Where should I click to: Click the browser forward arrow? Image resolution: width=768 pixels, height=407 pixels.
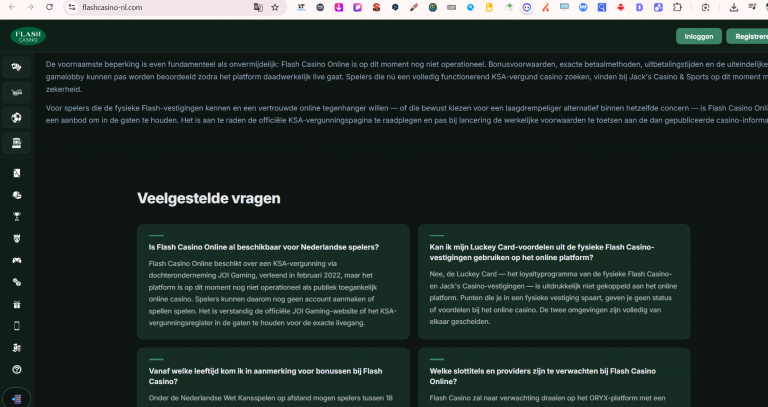point(30,7)
